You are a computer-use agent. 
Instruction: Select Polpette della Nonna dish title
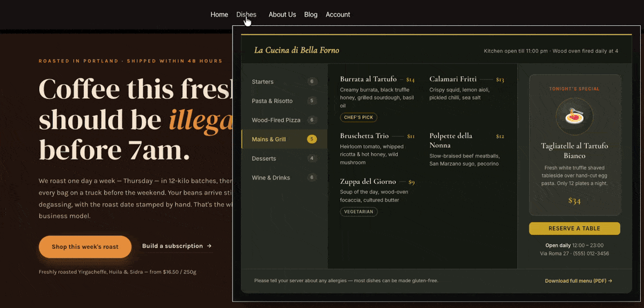[451, 140]
